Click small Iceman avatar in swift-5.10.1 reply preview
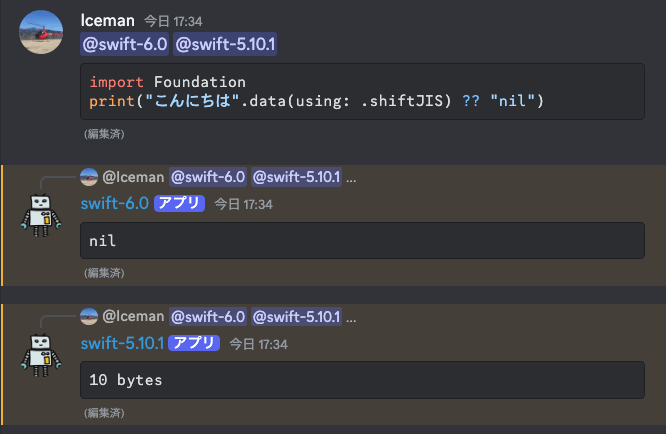 point(89,316)
